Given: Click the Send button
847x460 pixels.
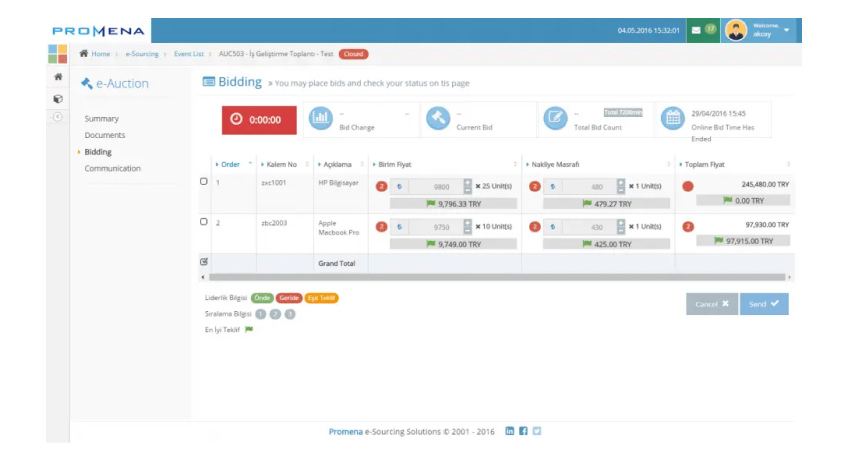Looking at the screenshot, I should (x=764, y=303).
